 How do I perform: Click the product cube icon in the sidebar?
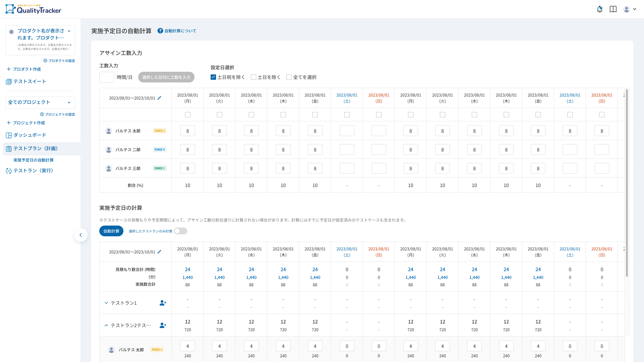(11, 32)
